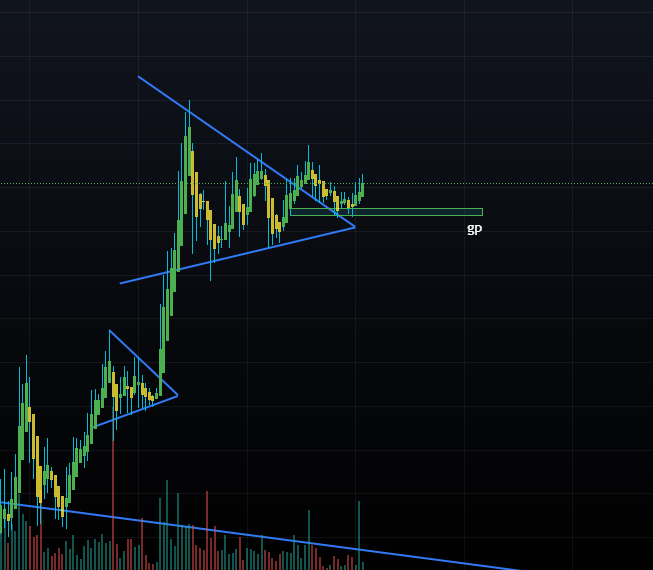Image resolution: width=653 pixels, height=570 pixels.
Task: Select the green rectangle zone above "gp"
Action: (x=386, y=212)
